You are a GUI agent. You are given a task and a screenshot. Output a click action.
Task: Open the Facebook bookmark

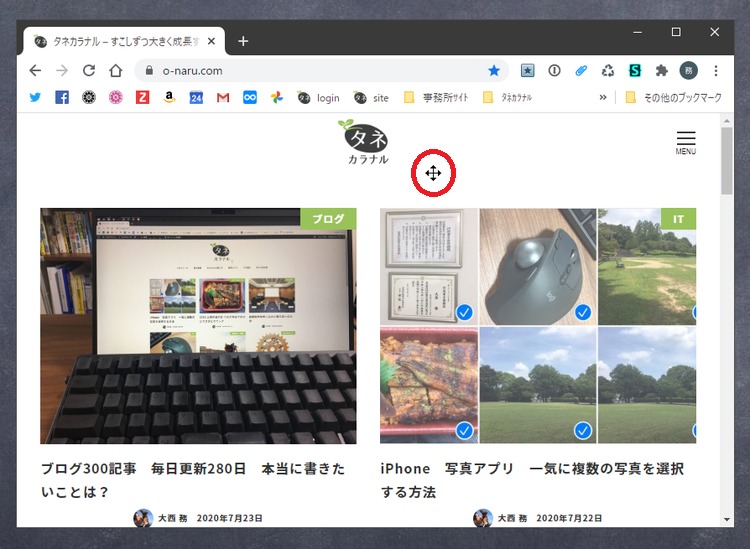62,98
